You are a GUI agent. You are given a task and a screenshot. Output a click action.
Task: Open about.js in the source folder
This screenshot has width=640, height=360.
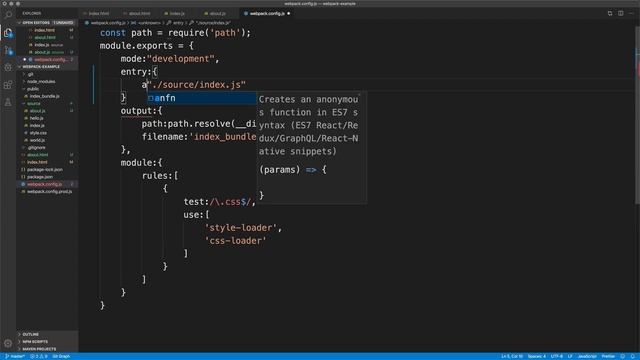(37, 111)
